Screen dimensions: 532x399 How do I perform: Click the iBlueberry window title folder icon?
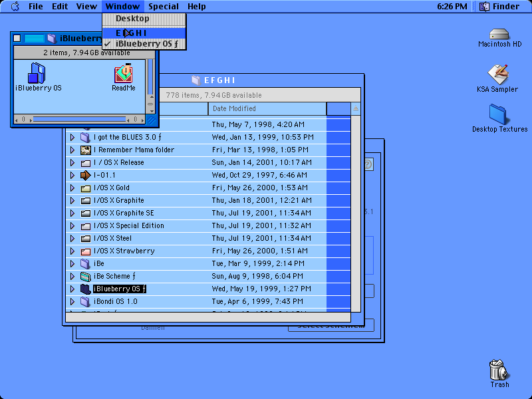point(52,39)
